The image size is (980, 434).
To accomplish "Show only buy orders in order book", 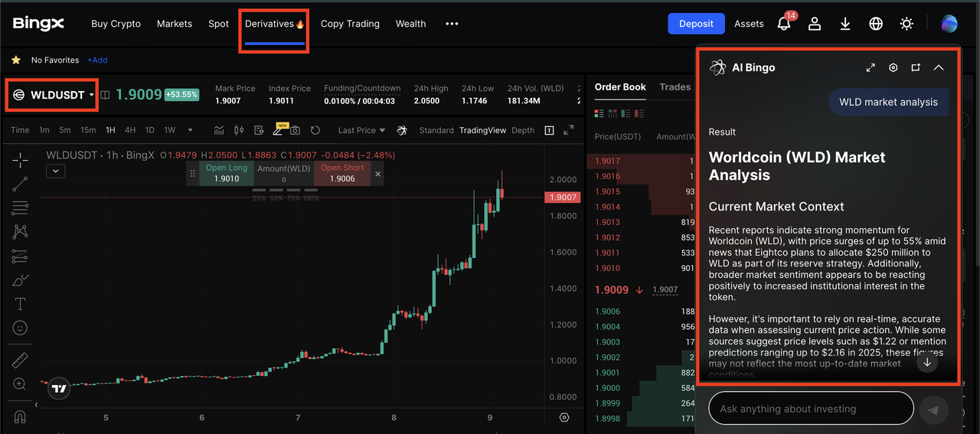I will click(627, 113).
